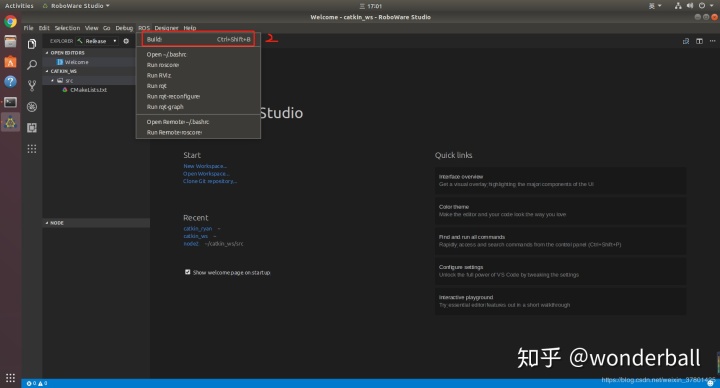Open the Help icon in the dock
The image size is (720, 388).
[10, 82]
